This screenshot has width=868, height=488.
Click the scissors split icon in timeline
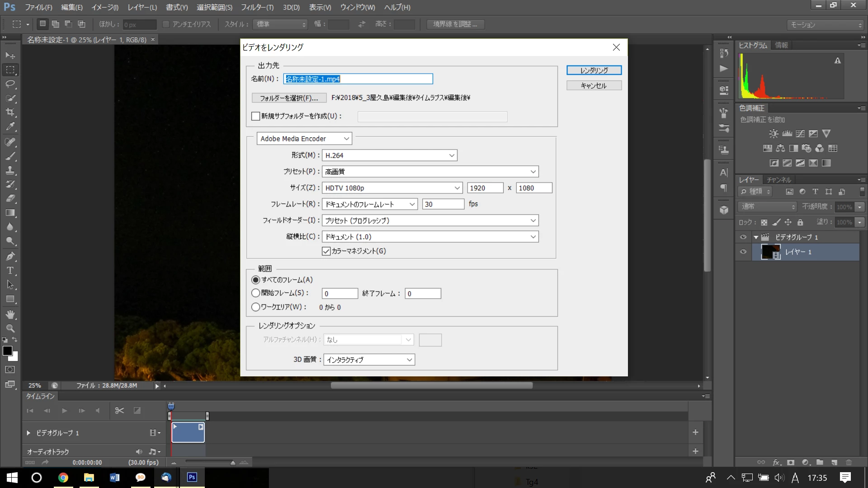tap(119, 410)
